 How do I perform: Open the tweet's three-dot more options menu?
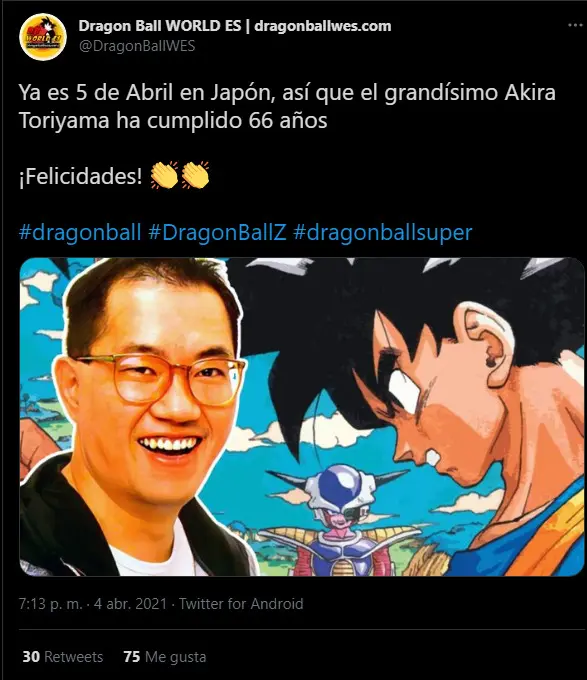(x=575, y=25)
